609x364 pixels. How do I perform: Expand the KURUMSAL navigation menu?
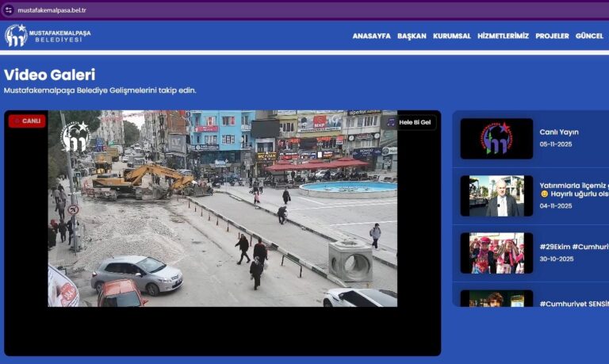coord(451,36)
